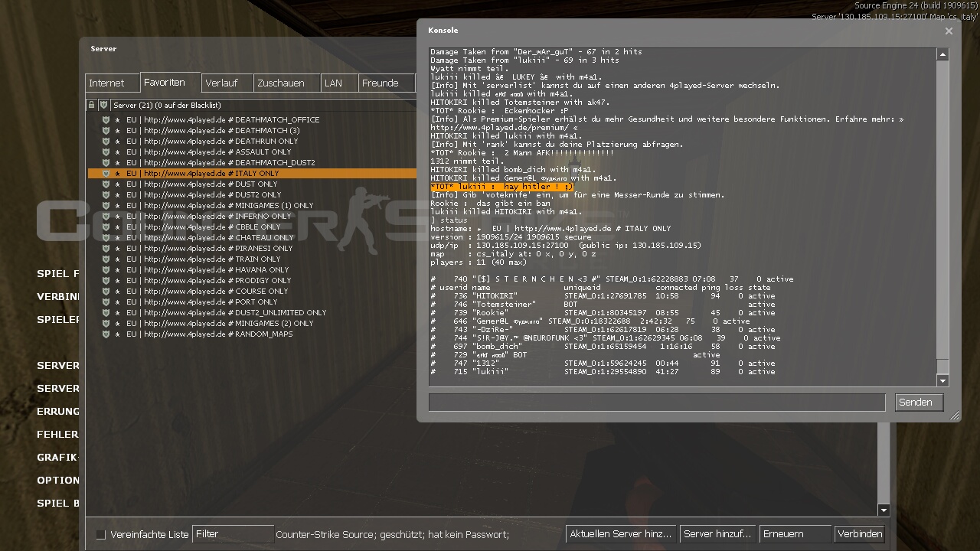Click shield icon on DEATHRUN ONLY row
This screenshot has height=551, width=980.
[106, 142]
